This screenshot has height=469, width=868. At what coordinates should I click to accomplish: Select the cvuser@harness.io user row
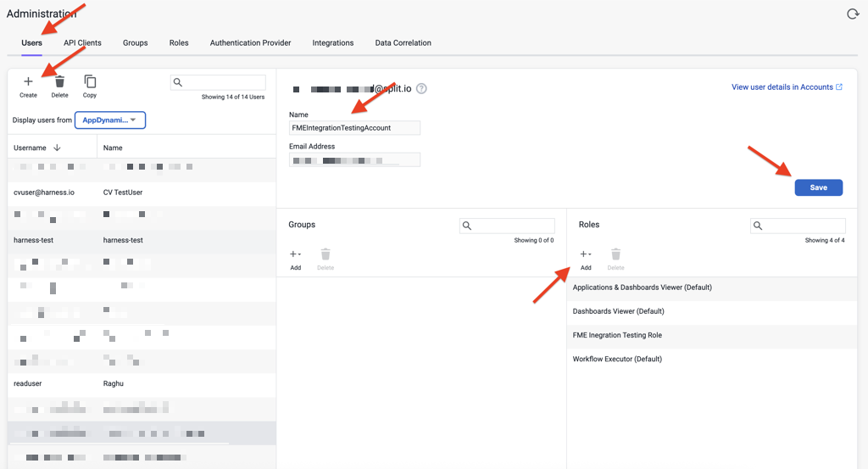(44, 193)
